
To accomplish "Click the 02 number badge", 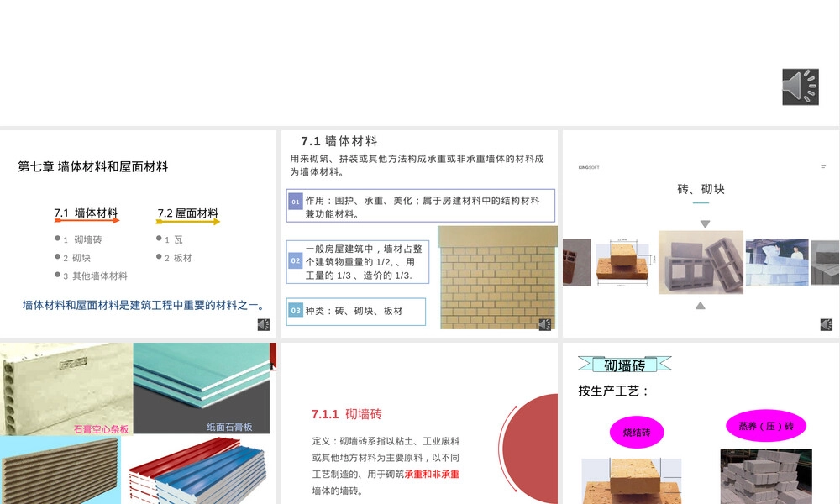I will [296, 261].
